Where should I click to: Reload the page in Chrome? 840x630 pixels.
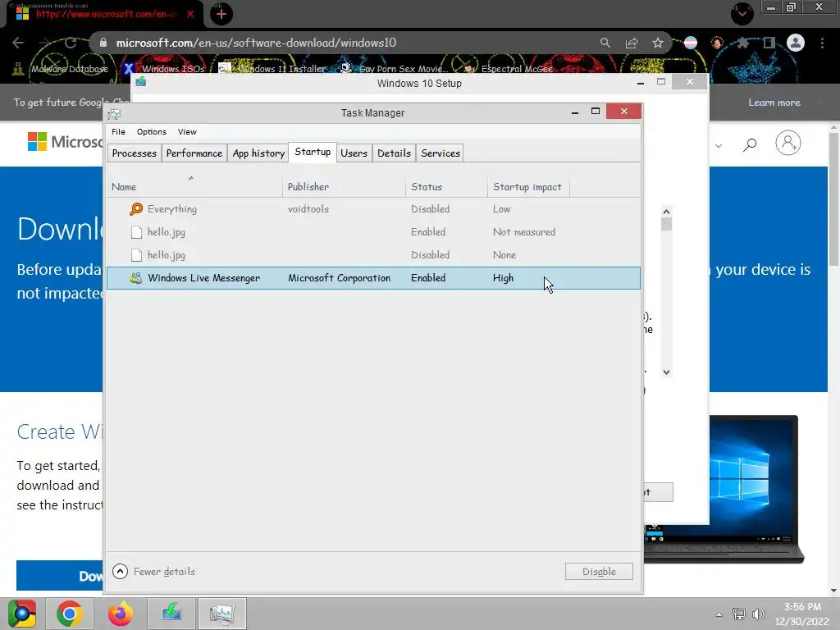[x=71, y=43]
